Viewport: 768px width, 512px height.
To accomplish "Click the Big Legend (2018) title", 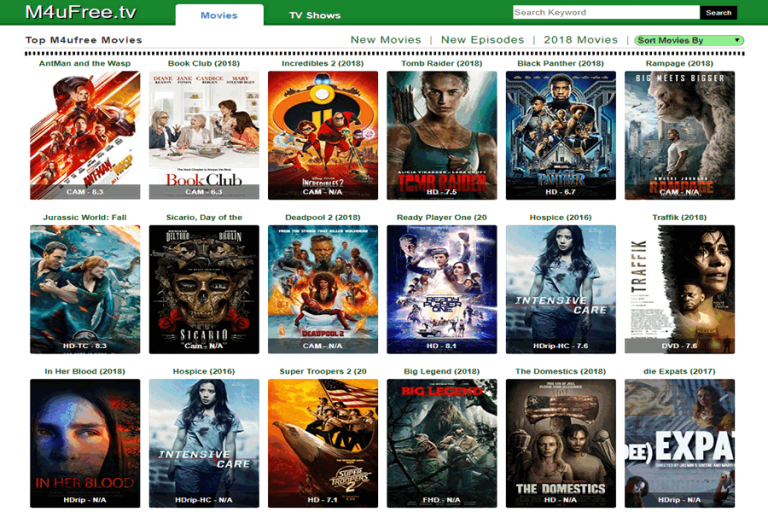I will 442,371.
